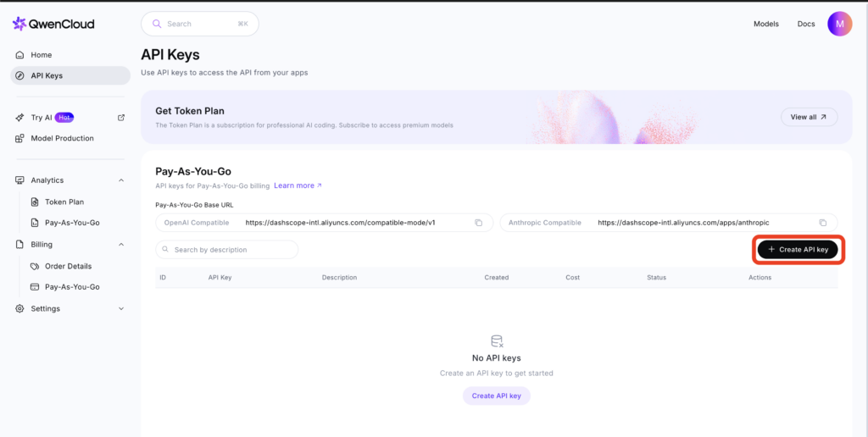
Task: Collapse the Billing section chevron
Action: point(121,245)
